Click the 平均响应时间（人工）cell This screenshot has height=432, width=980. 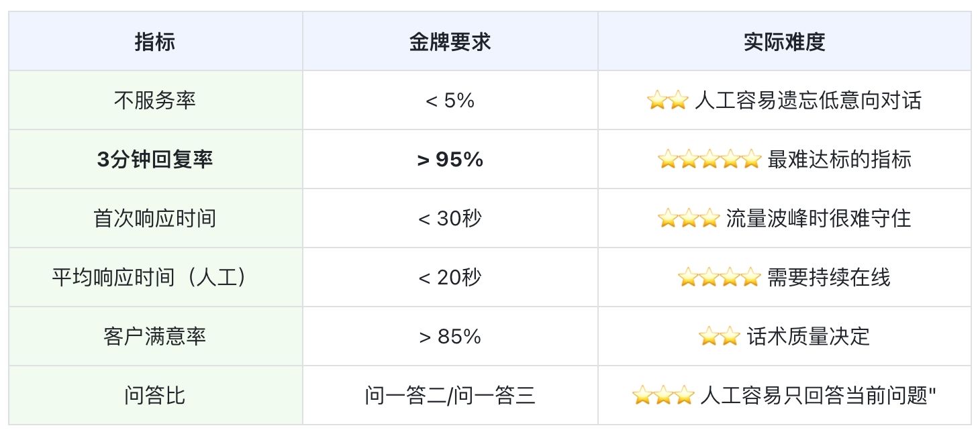point(155,278)
